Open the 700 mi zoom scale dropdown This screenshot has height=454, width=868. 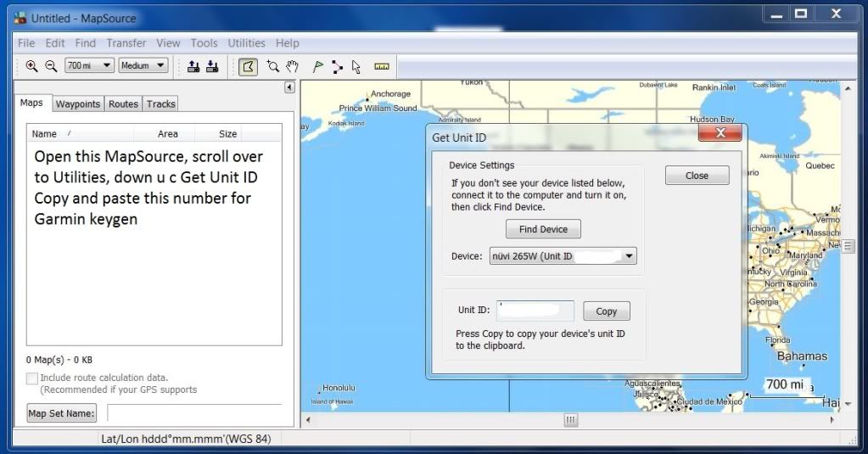pyautogui.click(x=89, y=66)
